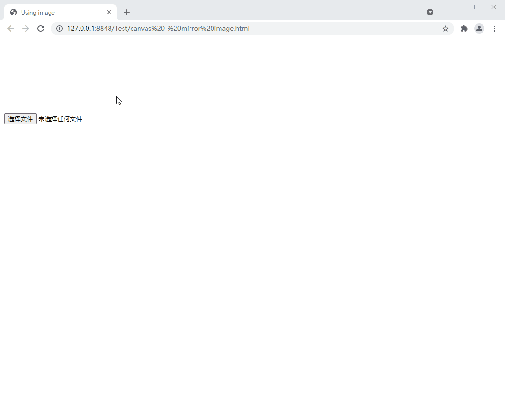Click the favicon on the Using image tab
Image resolution: width=505 pixels, height=420 pixels.
click(13, 12)
